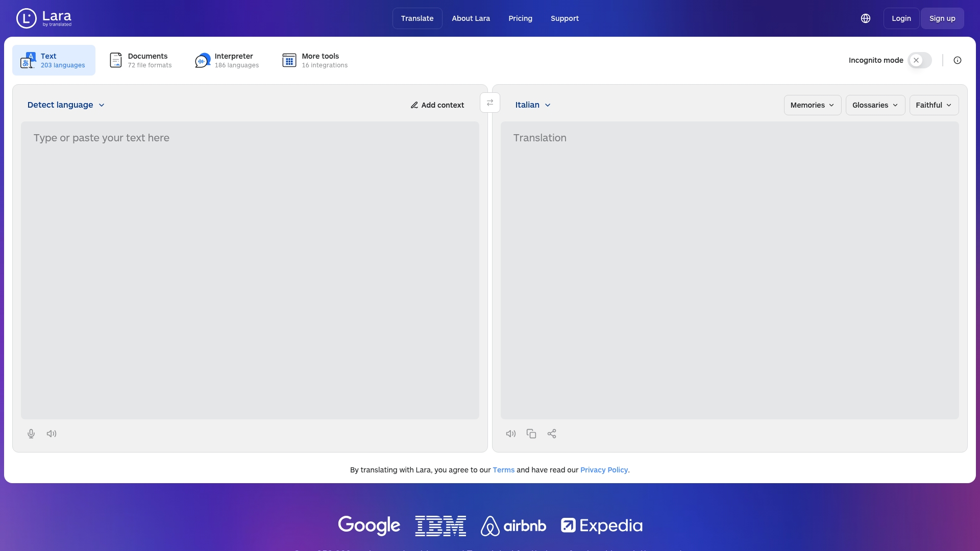Open the Italian target language dropdown
This screenshot has height=551, width=980.
[532, 105]
